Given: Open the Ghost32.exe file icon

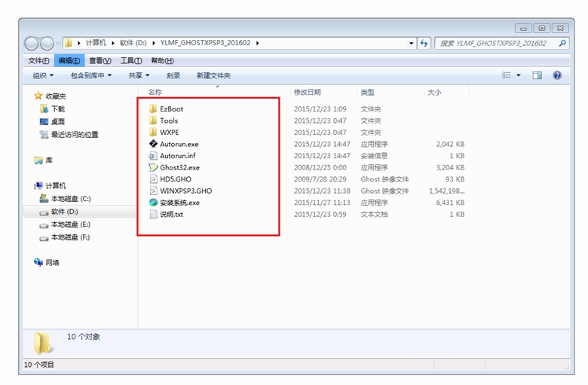Looking at the screenshot, I should tap(153, 167).
